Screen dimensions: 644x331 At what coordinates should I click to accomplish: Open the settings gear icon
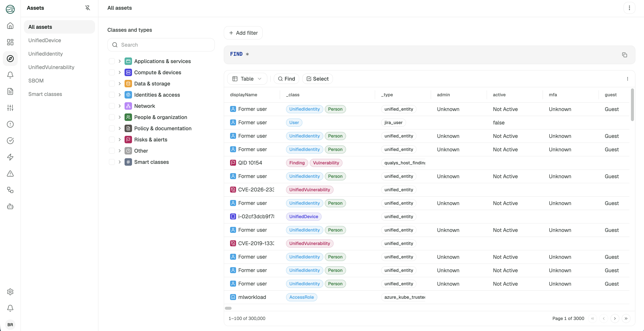[x=10, y=292]
